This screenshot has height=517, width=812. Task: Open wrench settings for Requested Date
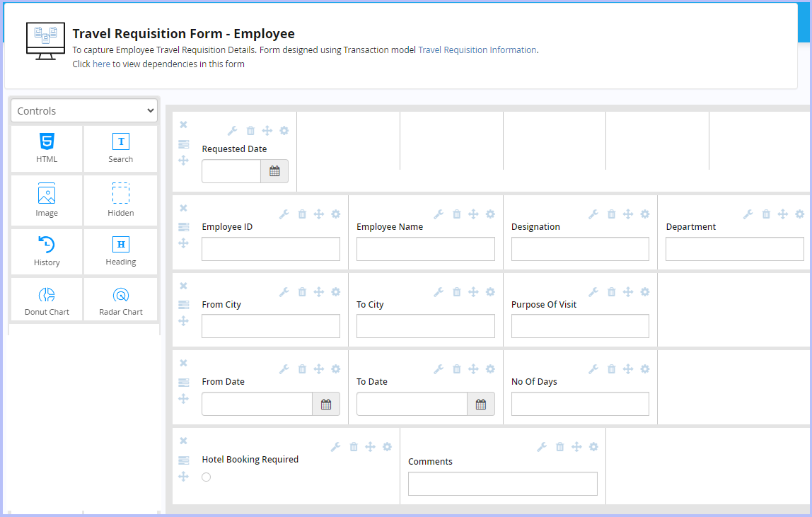pos(233,131)
